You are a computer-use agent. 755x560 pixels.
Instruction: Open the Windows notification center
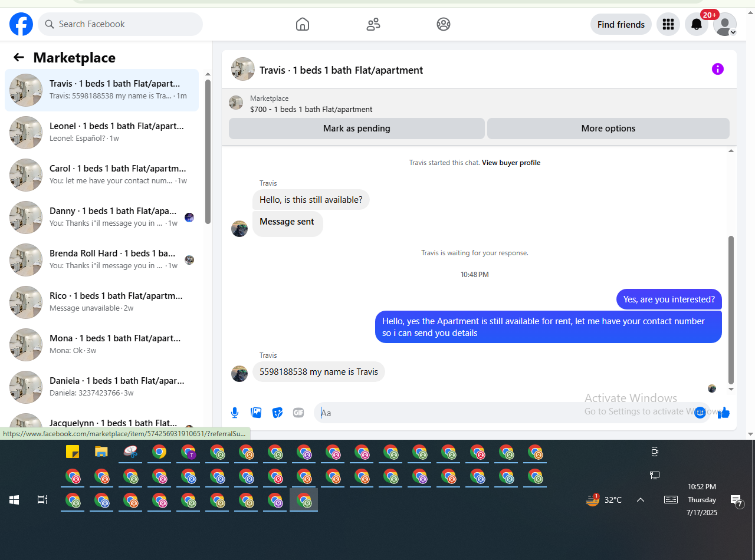(737, 501)
